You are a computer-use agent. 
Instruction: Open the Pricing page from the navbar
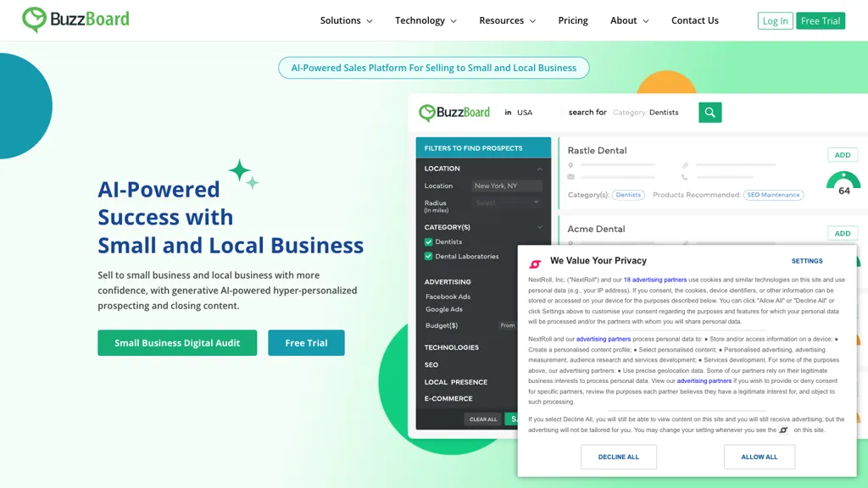tap(573, 19)
